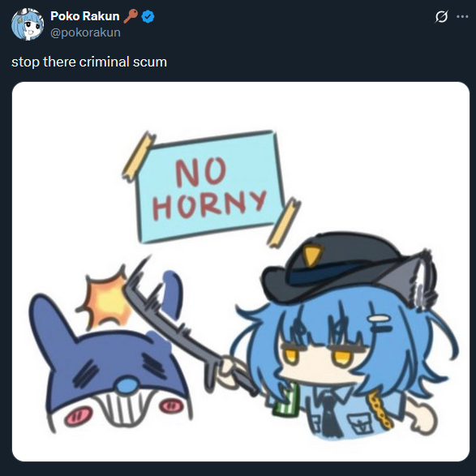This screenshot has height=476, width=476.
Task: Click the yellow triangle badge on cap
Action: click(x=313, y=255)
